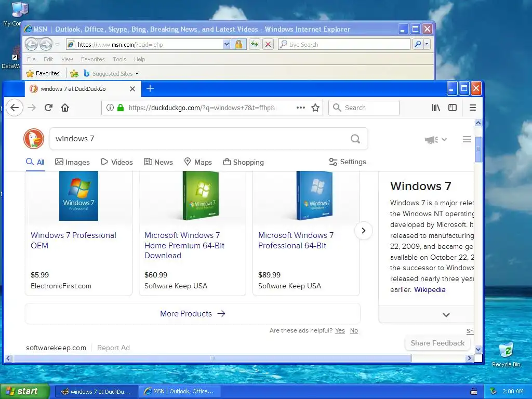
Task: Click Share Feedback button
Action: pos(437,343)
